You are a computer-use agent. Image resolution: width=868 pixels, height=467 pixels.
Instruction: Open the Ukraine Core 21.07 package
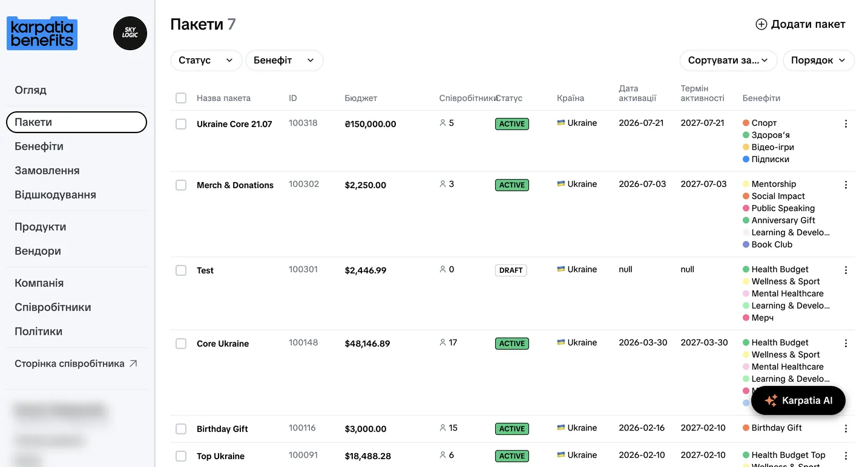[x=234, y=124]
